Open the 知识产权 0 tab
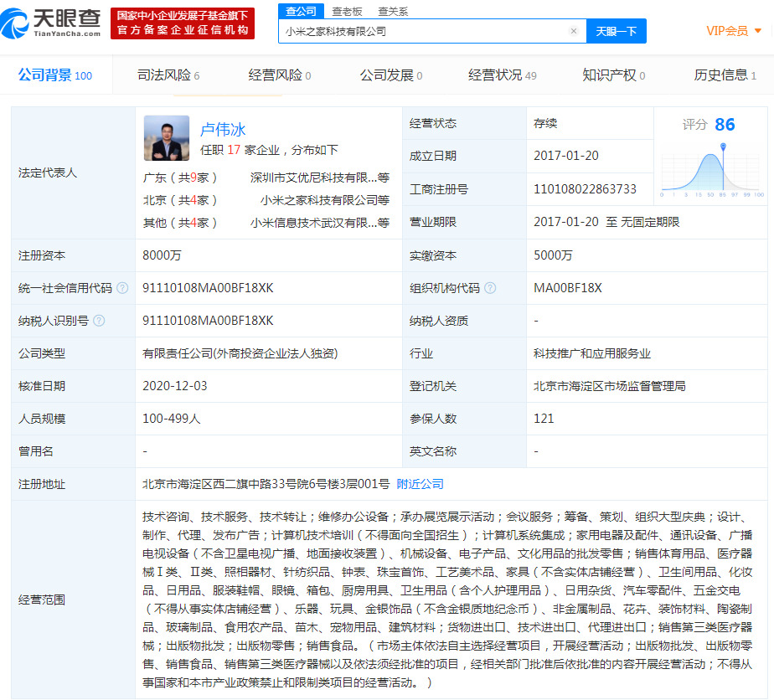The height and width of the screenshot is (700, 774). [x=613, y=75]
